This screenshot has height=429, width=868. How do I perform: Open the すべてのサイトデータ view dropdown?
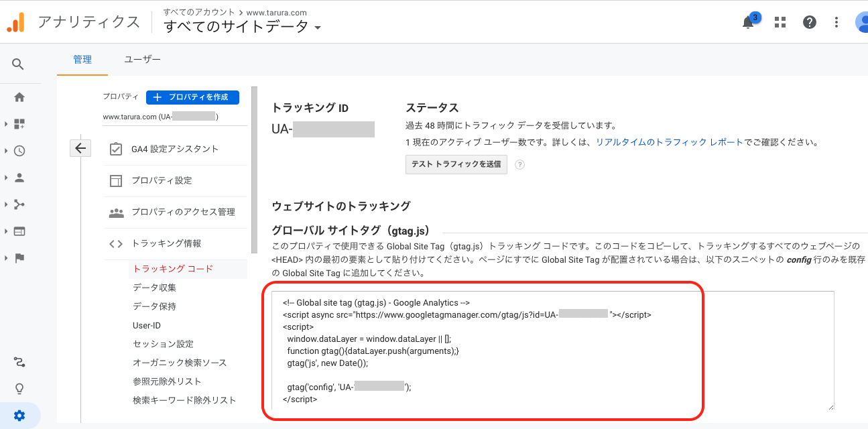[x=243, y=27]
